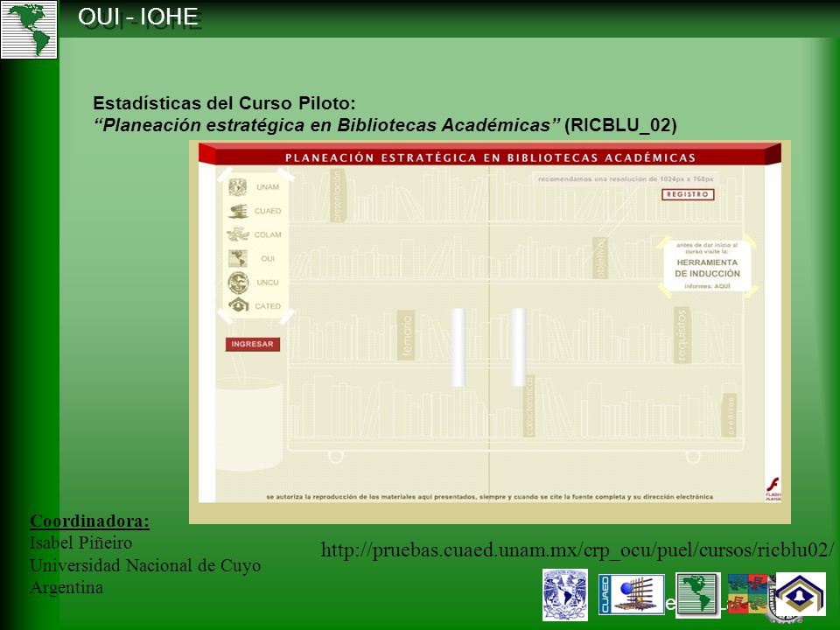The height and width of the screenshot is (630, 840).
Task: Click the OUI map icon in sidebar
Action: coord(237,258)
